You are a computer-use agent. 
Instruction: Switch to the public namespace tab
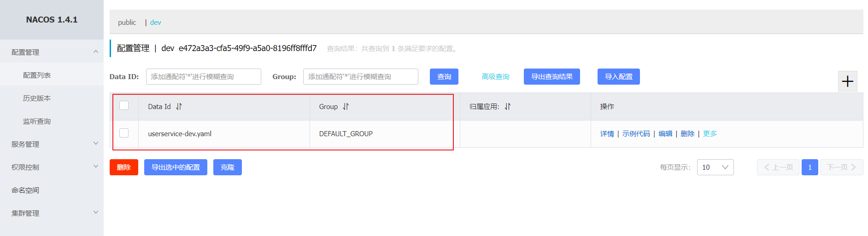[127, 23]
